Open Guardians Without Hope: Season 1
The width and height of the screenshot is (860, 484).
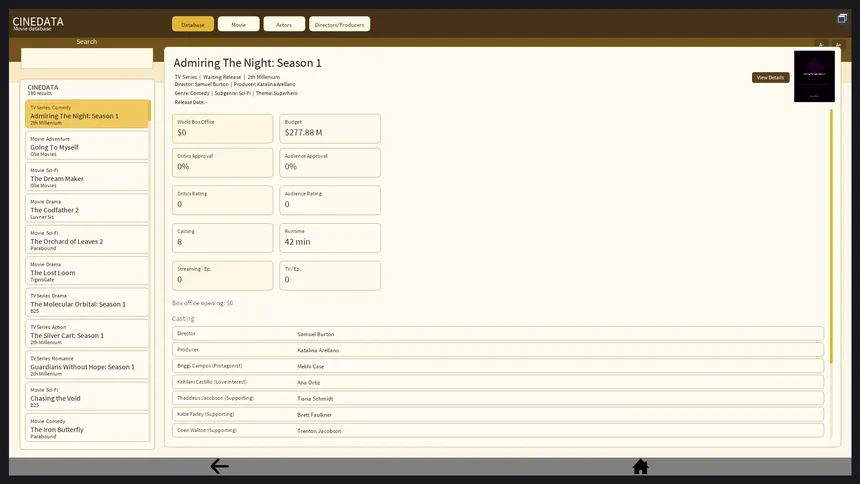tap(87, 365)
